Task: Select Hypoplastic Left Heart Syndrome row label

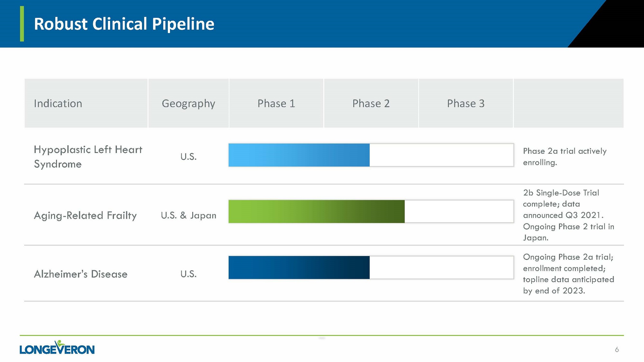Action: coord(88,157)
